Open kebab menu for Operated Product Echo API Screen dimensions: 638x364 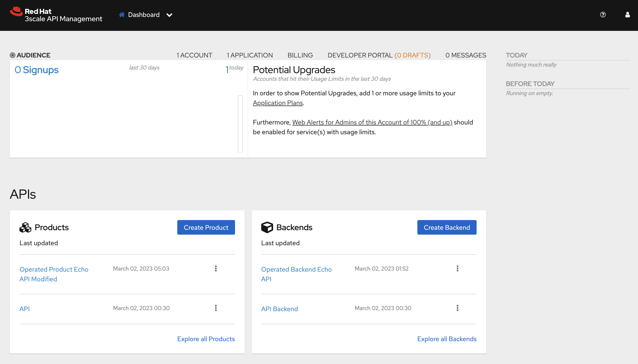pos(216,268)
